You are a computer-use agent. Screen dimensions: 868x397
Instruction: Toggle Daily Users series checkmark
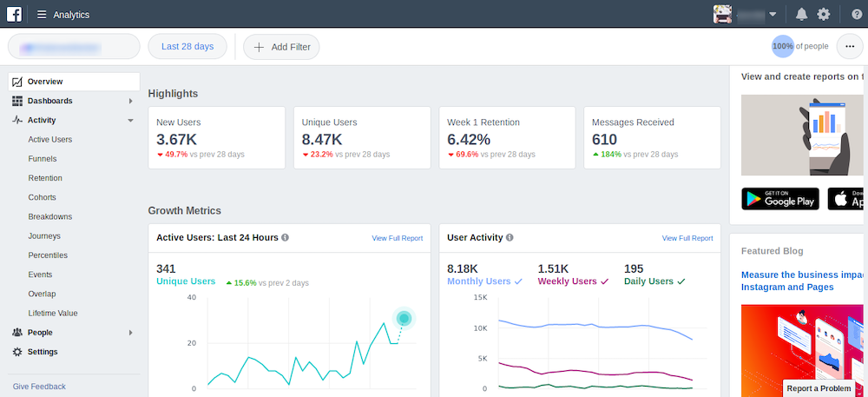click(681, 281)
